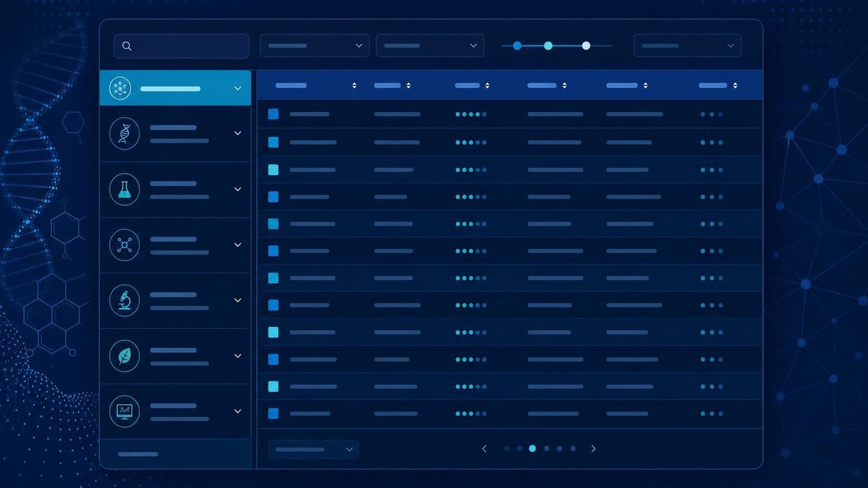Sort by the fourth table column arrows
868x488 pixels.
click(x=565, y=85)
